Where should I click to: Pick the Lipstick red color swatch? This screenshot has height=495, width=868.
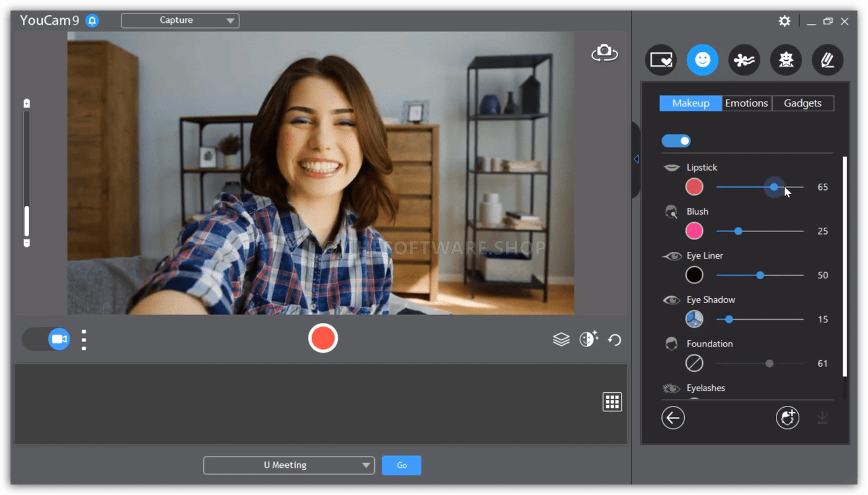[x=694, y=187]
